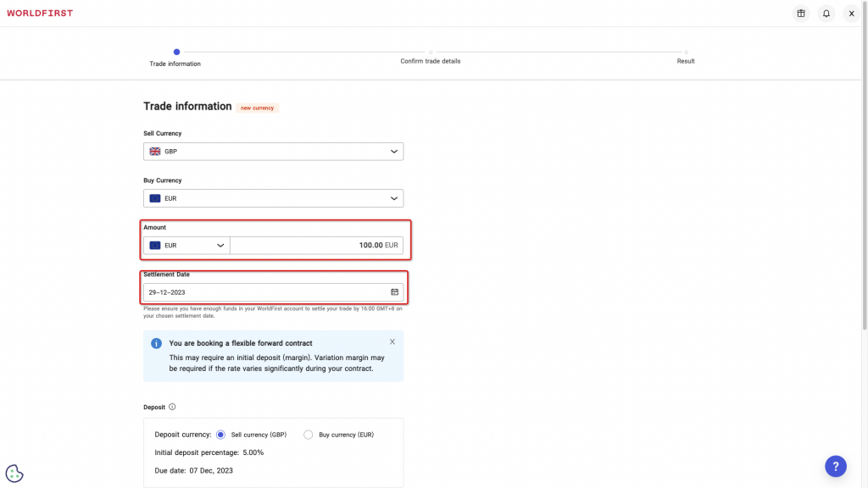Expand the Sell Currency GBP dropdown

(x=273, y=152)
